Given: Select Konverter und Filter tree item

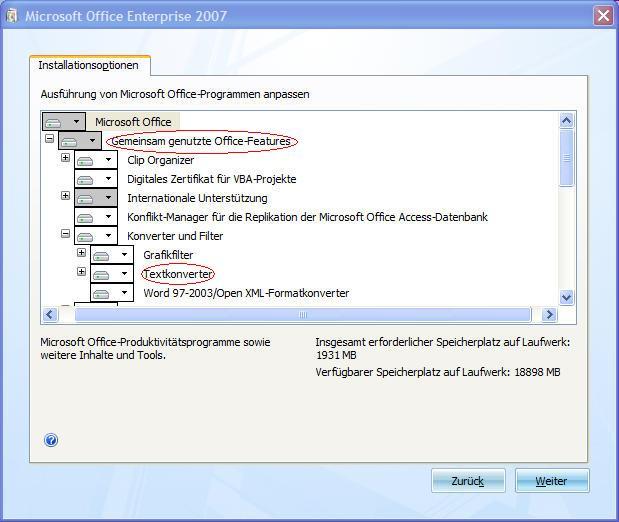Looking at the screenshot, I should pyautogui.click(x=175, y=236).
